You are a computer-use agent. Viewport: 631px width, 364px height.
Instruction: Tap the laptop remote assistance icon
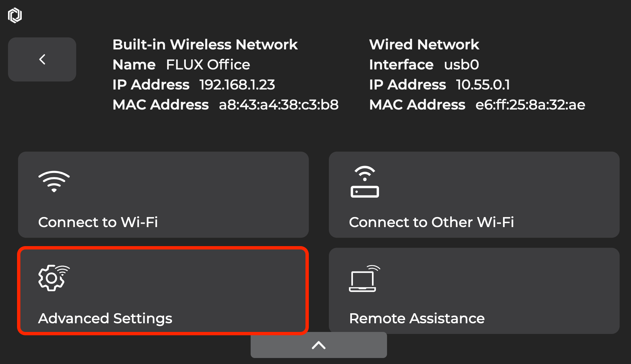point(365,279)
